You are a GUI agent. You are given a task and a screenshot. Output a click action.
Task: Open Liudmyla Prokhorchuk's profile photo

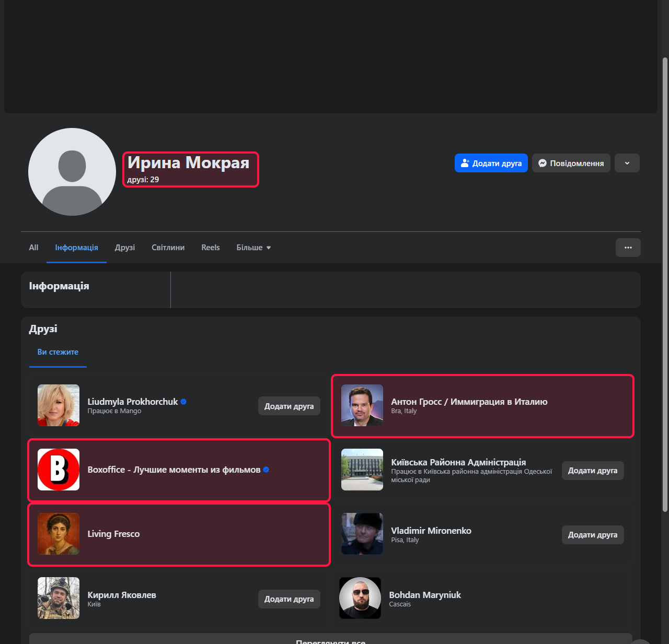[59, 405]
